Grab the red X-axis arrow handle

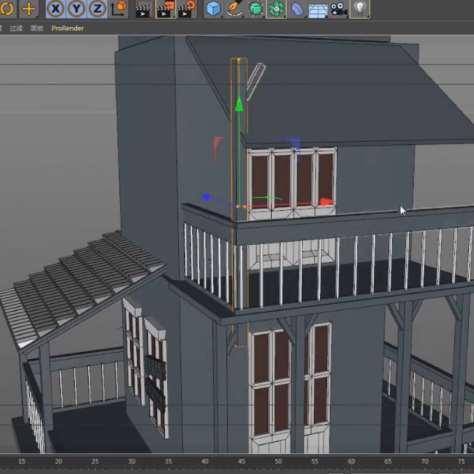pyautogui.click(x=327, y=202)
